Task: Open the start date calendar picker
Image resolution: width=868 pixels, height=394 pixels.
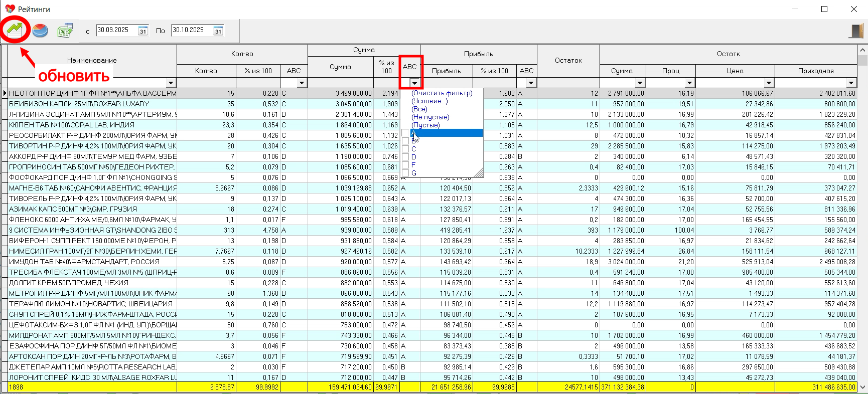Action: point(143,31)
